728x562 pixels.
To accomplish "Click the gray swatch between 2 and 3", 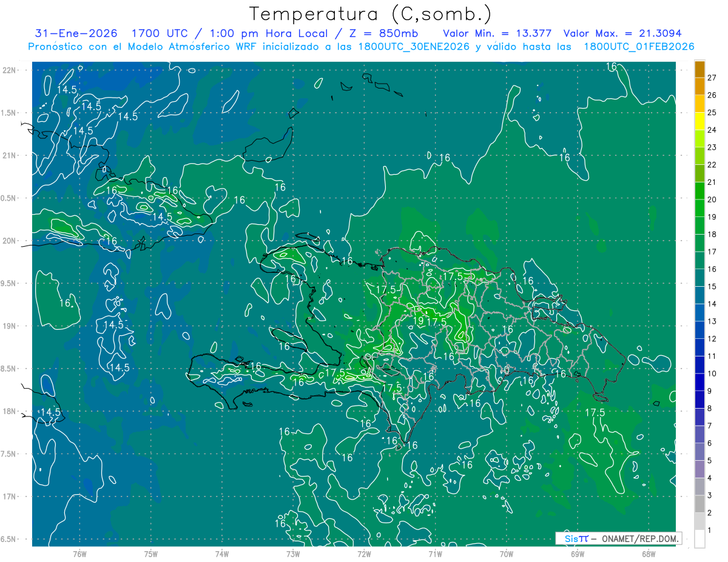I will (699, 504).
